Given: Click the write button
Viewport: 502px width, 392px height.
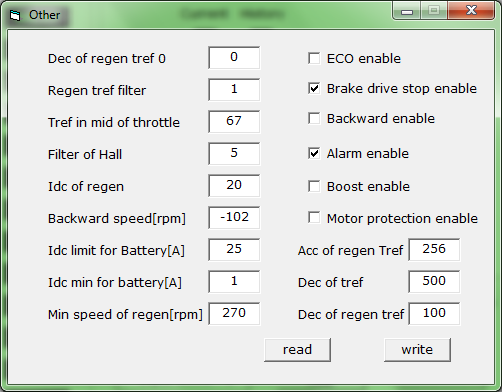Looking at the screenshot, I should [417, 350].
